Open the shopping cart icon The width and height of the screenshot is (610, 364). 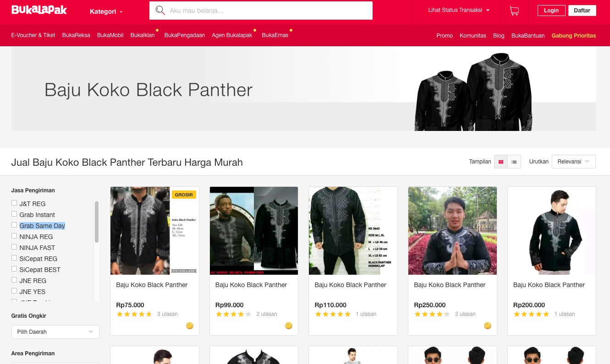pos(514,11)
